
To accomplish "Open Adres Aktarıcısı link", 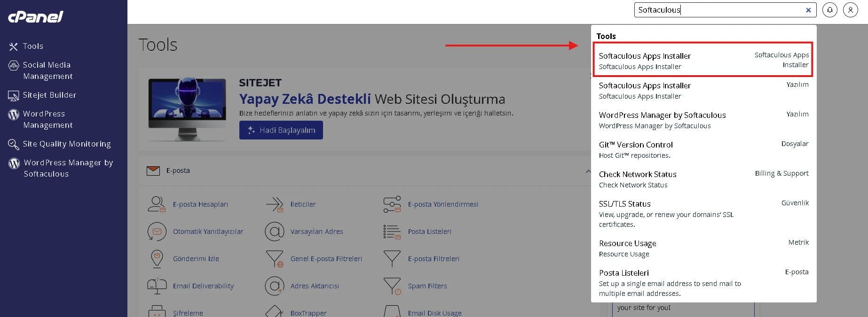I will coord(315,286).
